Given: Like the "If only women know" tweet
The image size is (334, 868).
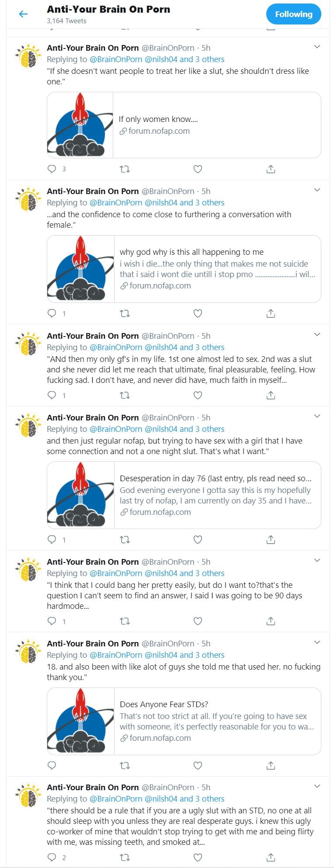Looking at the screenshot, I should point(198,169).
